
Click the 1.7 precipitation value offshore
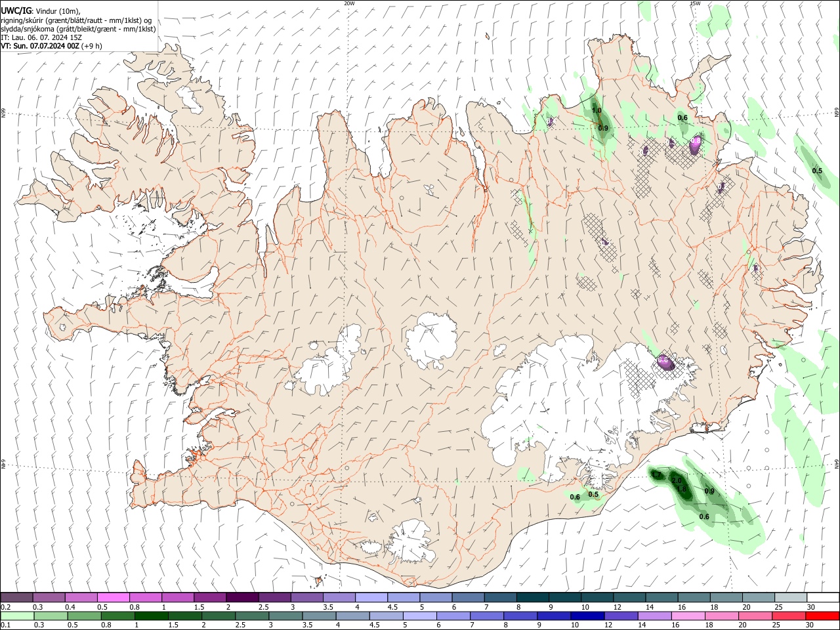656,474
